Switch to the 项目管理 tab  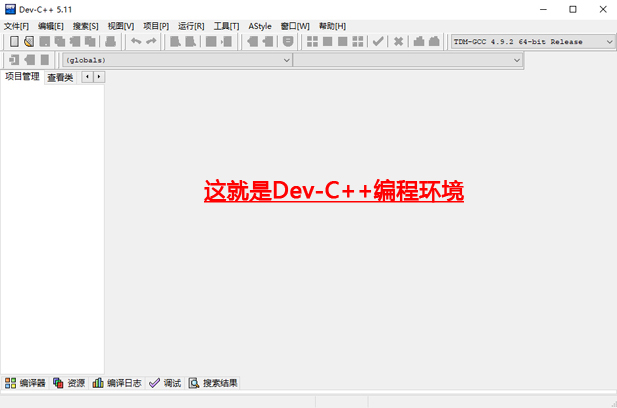click(x=22, y=76)
